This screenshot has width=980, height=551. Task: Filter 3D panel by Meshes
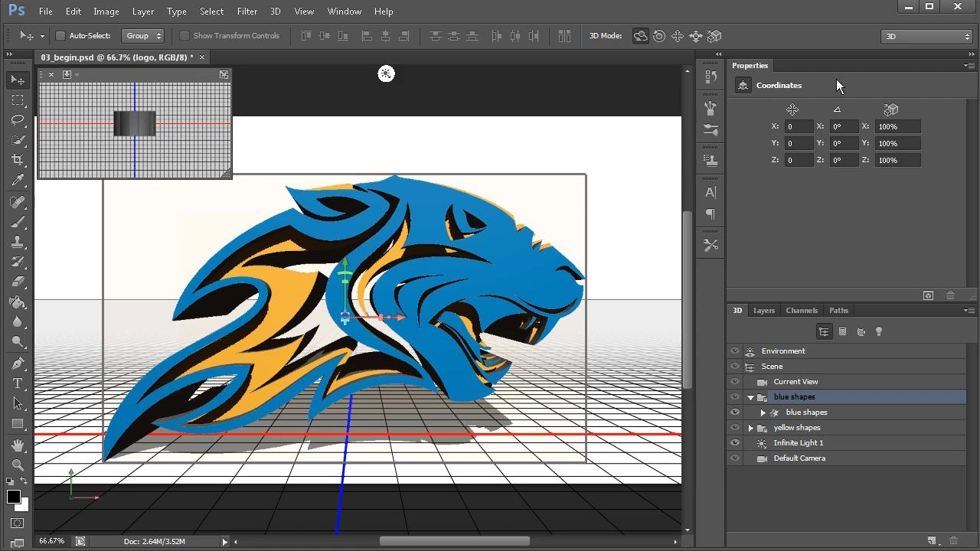(842, 331)
